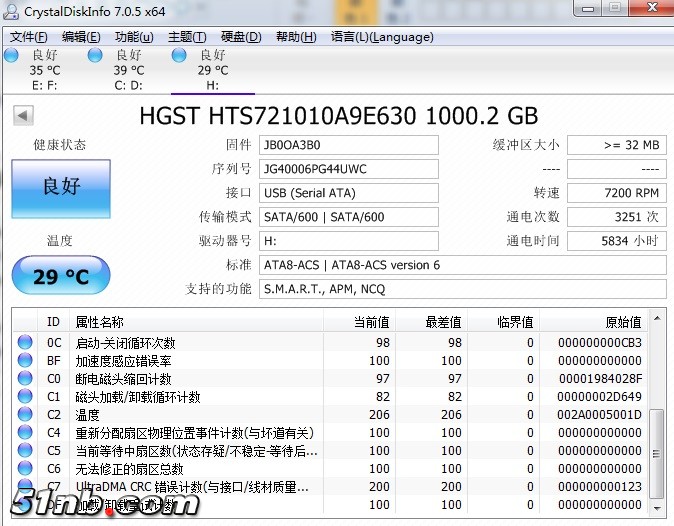Click status icon for attribute C2 温度
Viewport: 674px width, 526px height.
click(25, 415)
